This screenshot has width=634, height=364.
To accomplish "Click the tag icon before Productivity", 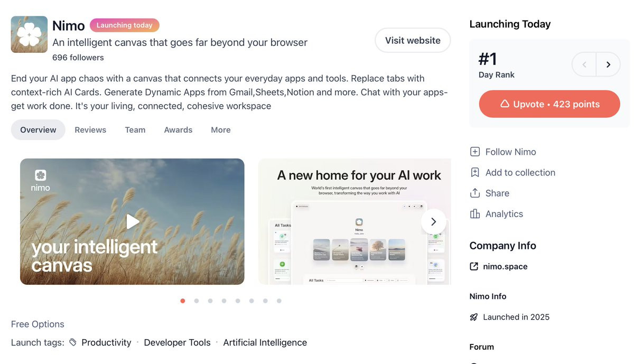I will coord(73,342).
